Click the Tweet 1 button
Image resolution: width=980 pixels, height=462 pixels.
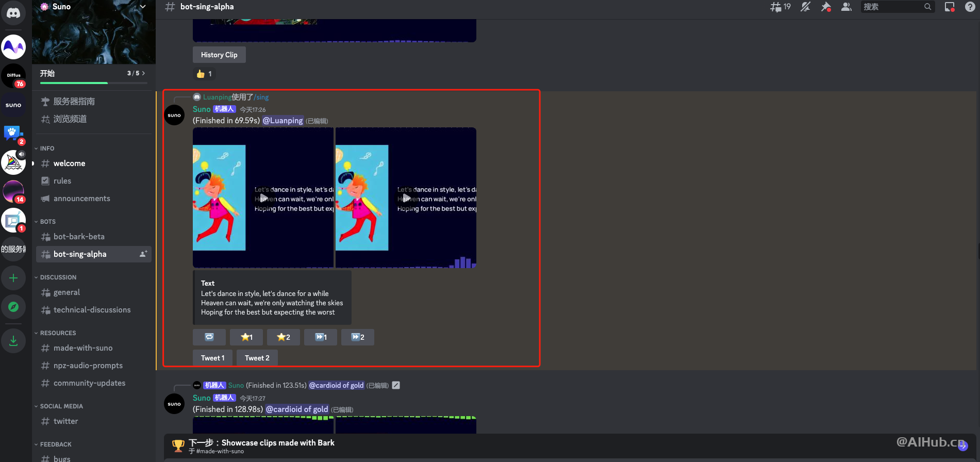click(212, 358)
